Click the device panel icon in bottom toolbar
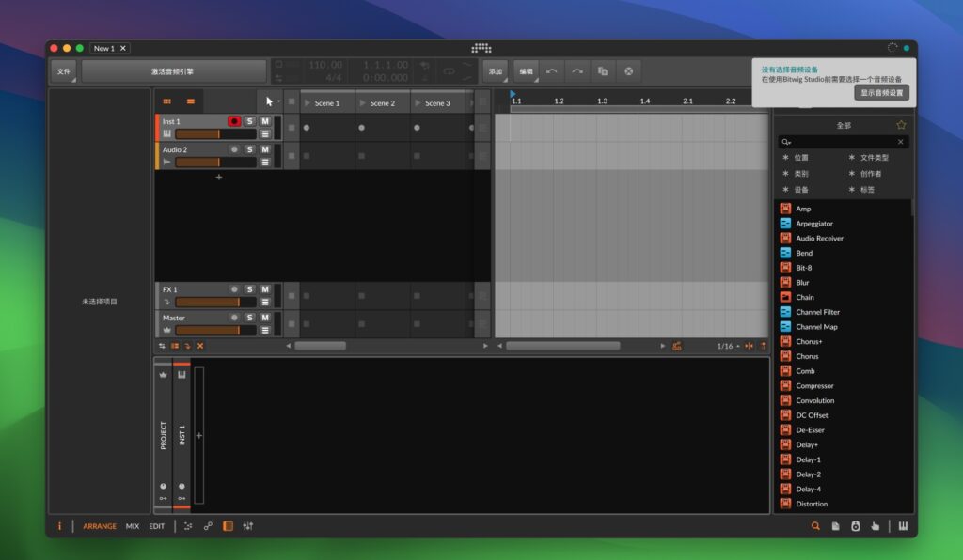Image resolution: width=963 pixels, height=560 pixels. 228,526
